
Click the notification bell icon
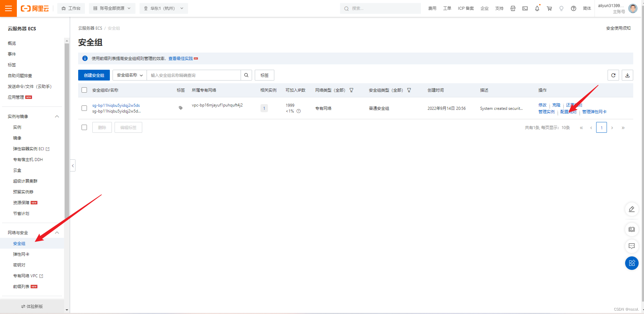click(x=537, y=8)
